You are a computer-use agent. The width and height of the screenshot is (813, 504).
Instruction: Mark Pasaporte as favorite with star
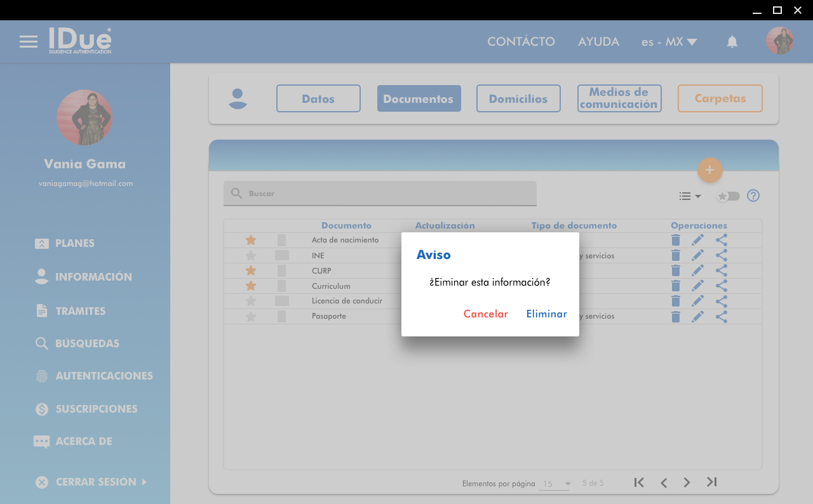pos(251,316)
